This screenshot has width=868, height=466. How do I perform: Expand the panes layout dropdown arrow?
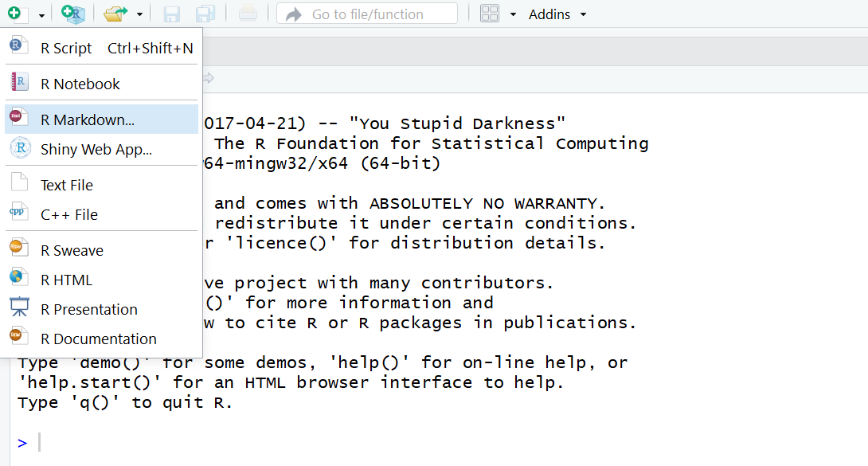click(513, 14)
